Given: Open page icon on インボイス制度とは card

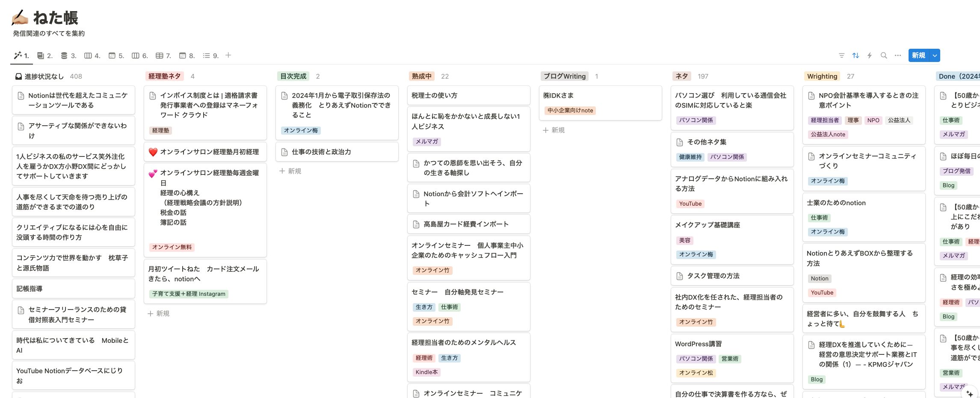Looking at the screenshot, I should 153,96.
